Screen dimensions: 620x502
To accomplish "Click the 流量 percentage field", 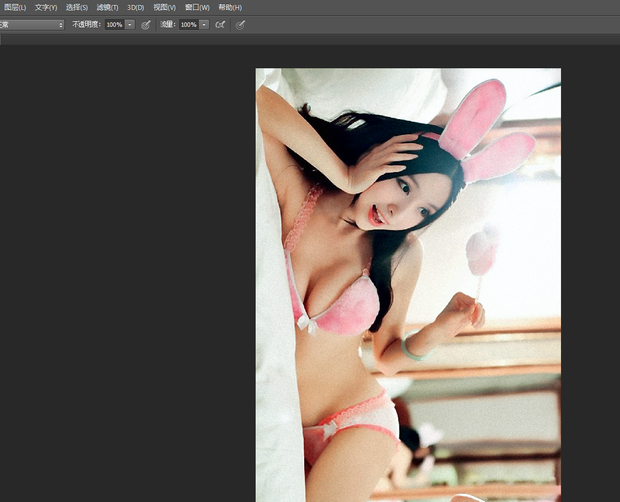I will point(188,24).
